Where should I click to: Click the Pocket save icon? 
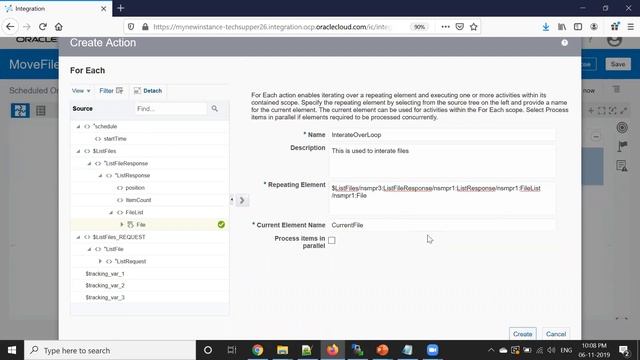460,27
